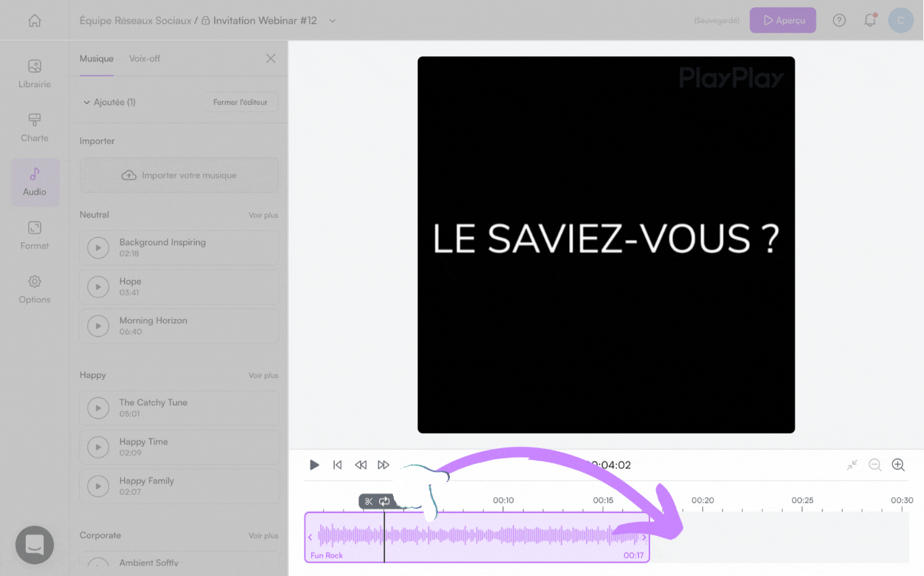Click the 00:30 mark on timeline ruler

point(902,501)
